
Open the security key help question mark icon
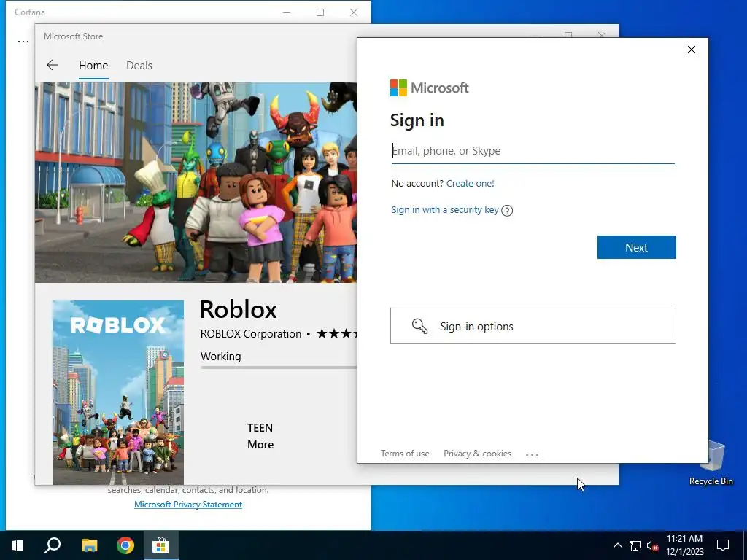(508, 211)
